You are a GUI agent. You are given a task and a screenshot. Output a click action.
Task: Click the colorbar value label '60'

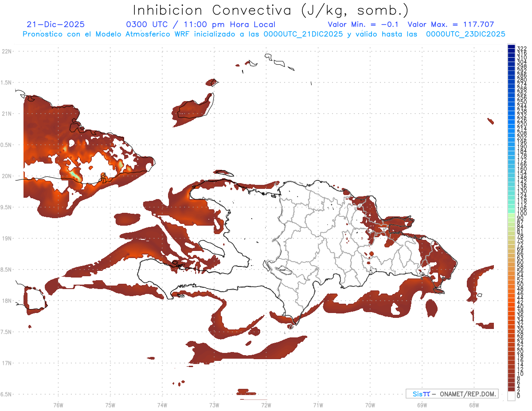coord(520,262)
